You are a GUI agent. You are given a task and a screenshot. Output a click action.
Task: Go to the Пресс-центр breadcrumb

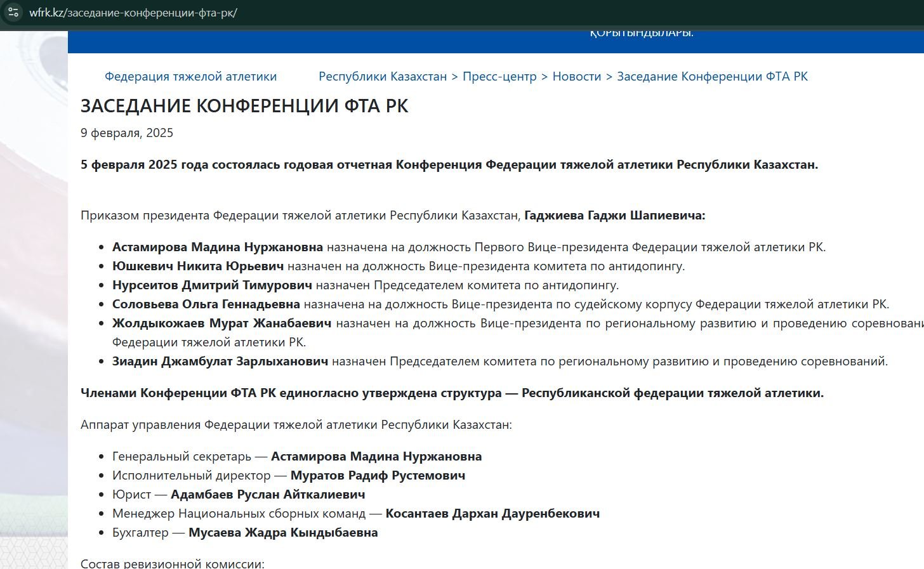pos(499,77)
